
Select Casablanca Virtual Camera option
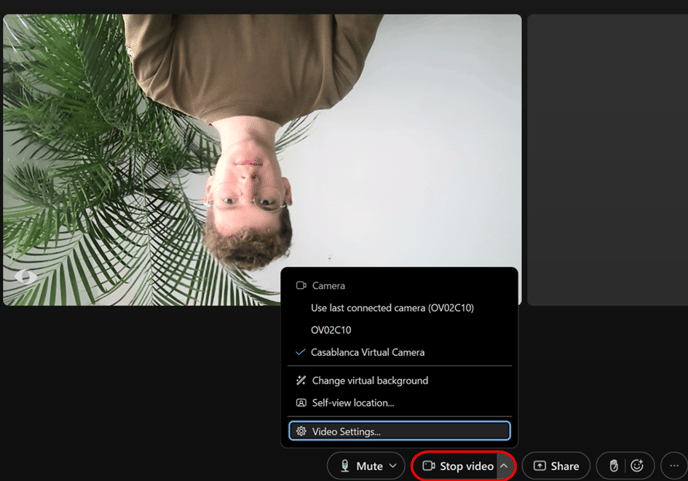pyautogui.click(x=368, y=352)
